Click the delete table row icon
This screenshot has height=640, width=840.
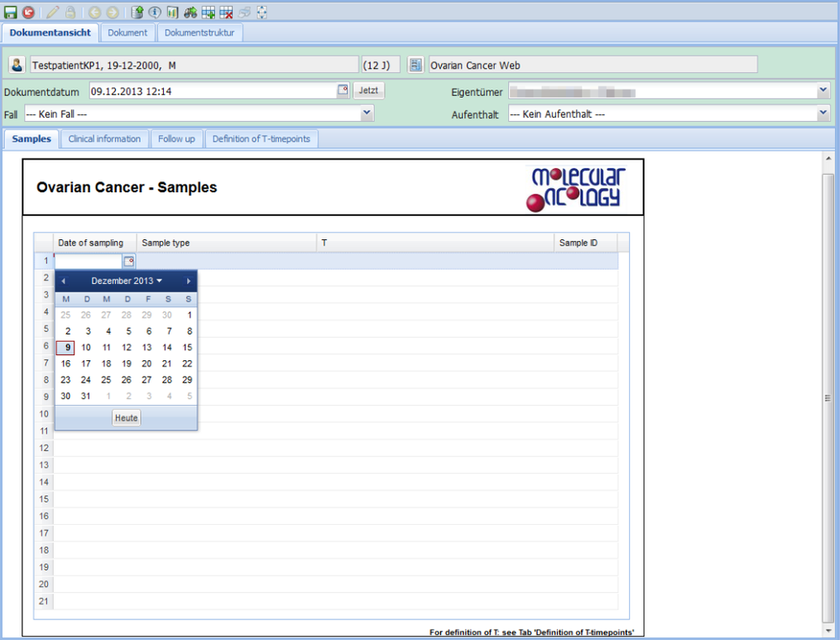click(226, 12)
